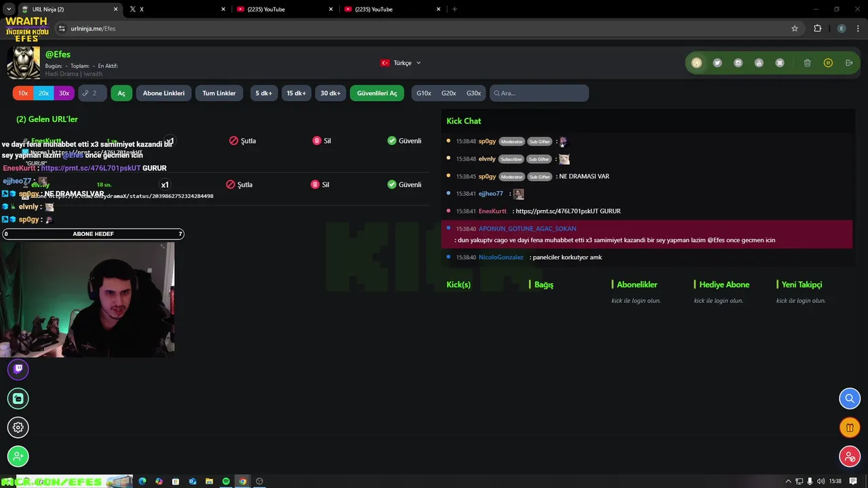Click the trash icon to clear links
Screen dimensions: 868x488
[807, 63]
